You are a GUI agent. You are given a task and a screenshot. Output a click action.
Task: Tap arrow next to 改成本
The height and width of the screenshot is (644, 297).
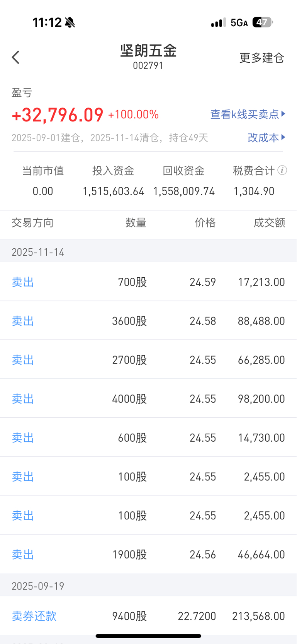283,137
